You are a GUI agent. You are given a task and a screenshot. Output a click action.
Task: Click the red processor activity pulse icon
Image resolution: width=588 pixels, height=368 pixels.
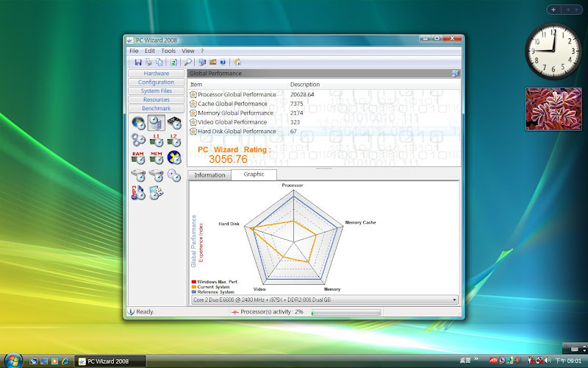(x=234, y=312)
